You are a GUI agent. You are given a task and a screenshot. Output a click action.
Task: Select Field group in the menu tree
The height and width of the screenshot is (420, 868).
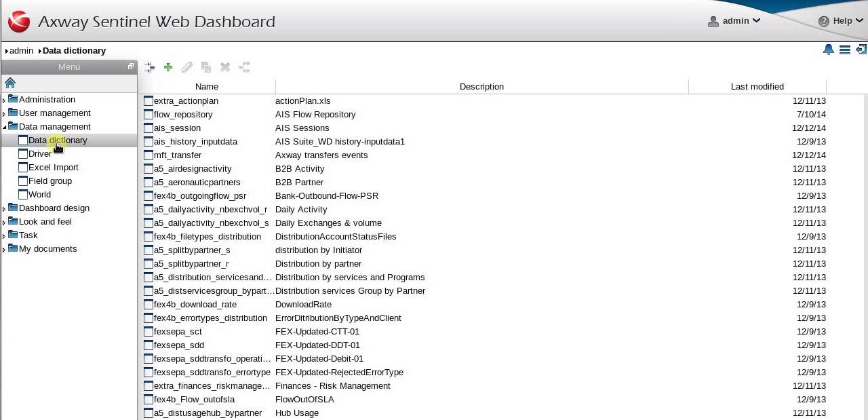pyautogui.click(x=50, y=181)
